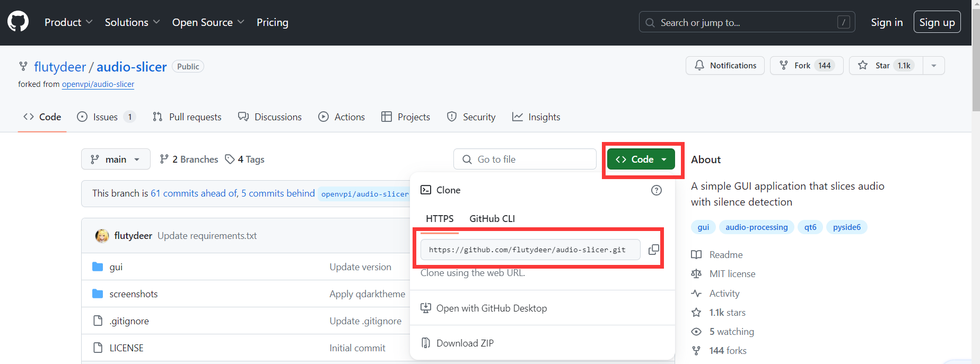The width and height of the screenshot is (980, 364).
Task: Open the audio-slicer repository link
Action: (x=132, y=67)
